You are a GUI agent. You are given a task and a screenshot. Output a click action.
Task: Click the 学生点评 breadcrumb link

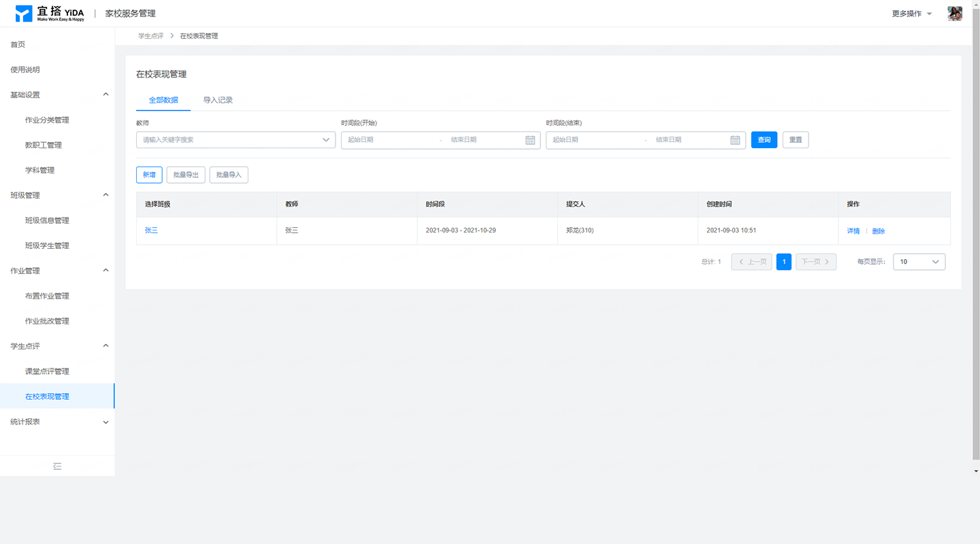click(150, 36)
